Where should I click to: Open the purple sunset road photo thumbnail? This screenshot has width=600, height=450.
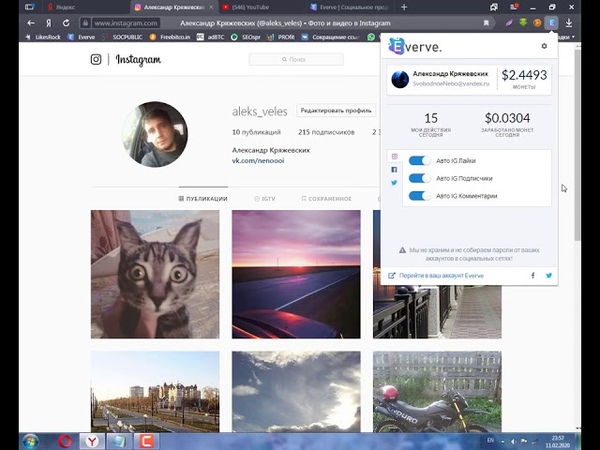tap(296, 274)
